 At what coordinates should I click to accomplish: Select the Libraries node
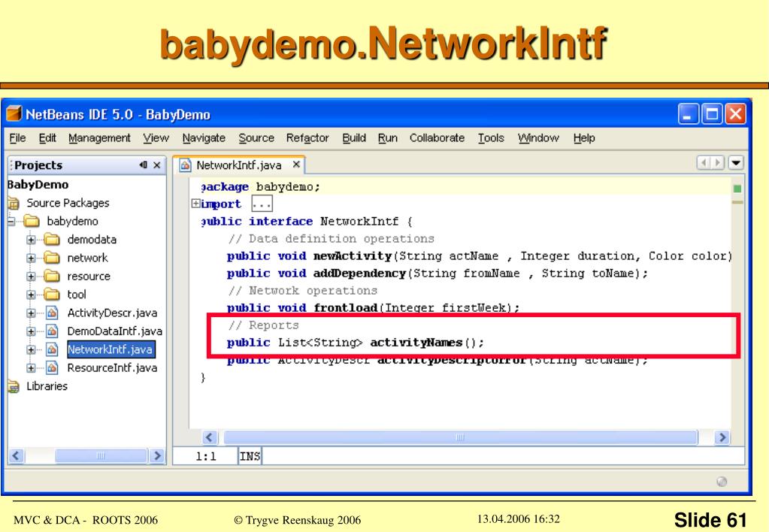pyautogui.click(x=47, y=386)
